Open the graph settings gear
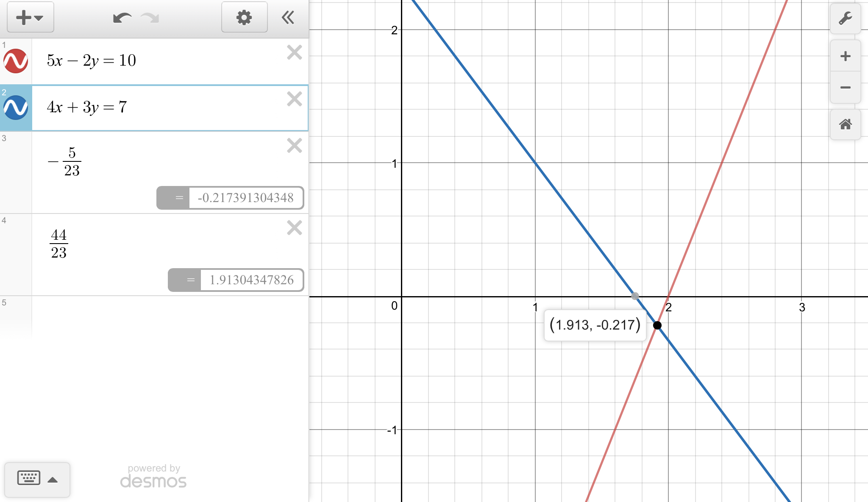 (x=244, y=17)
